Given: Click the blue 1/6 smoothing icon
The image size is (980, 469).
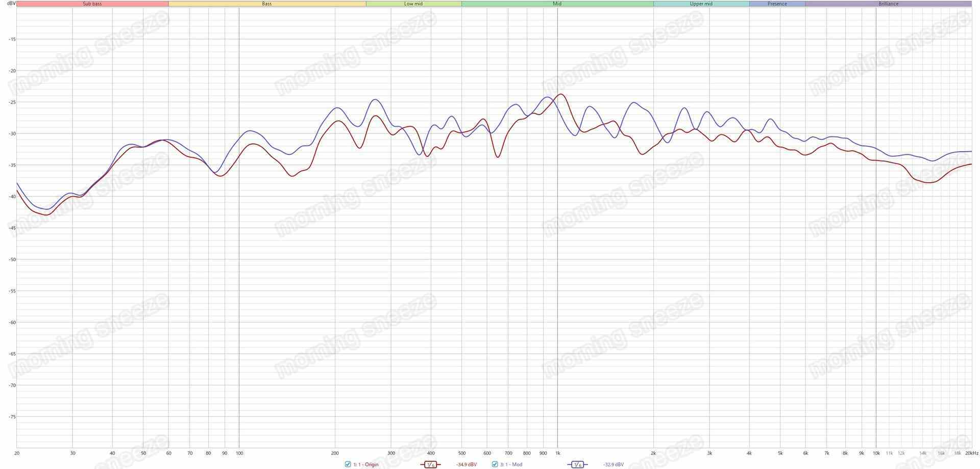Looking at the screenshot, I should 577,464.
